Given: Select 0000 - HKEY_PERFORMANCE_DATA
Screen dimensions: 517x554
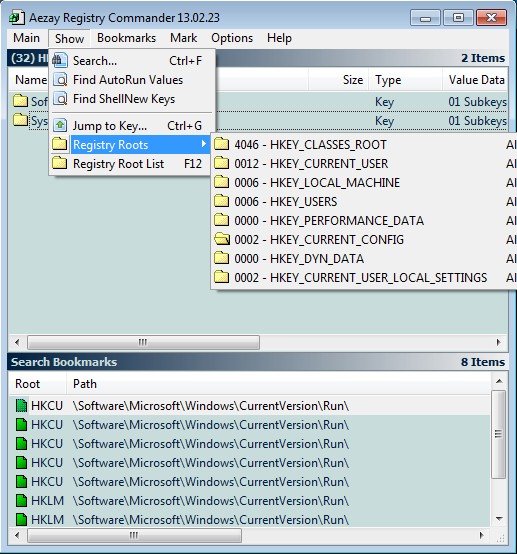Looking at the screenshot, I should coord(364,221).
